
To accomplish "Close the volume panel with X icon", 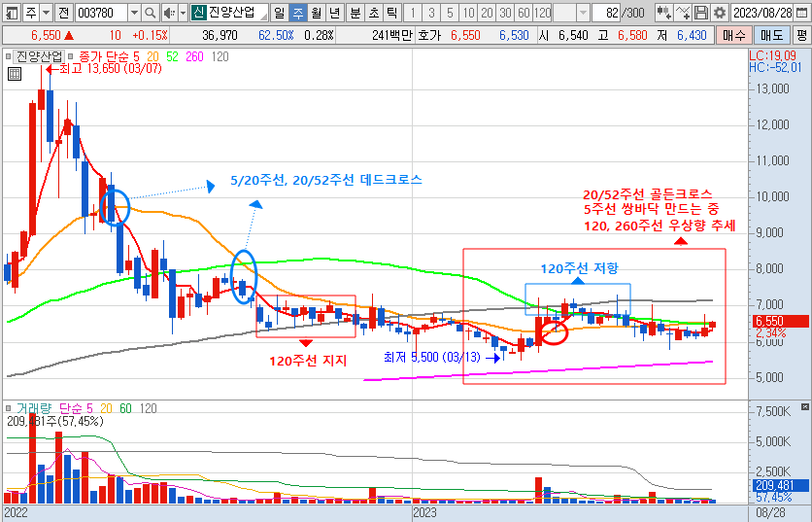I will pos(805,407).
